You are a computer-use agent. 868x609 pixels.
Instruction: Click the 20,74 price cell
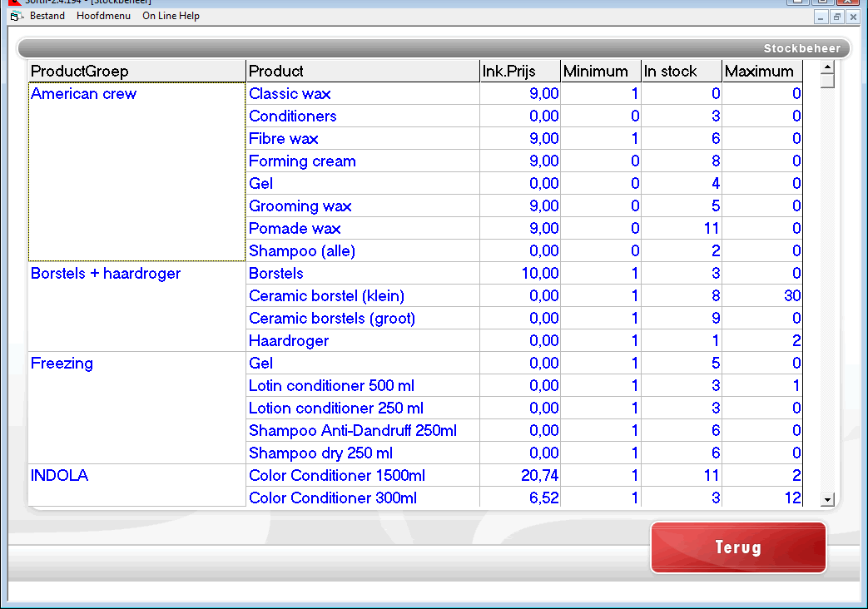520,476
